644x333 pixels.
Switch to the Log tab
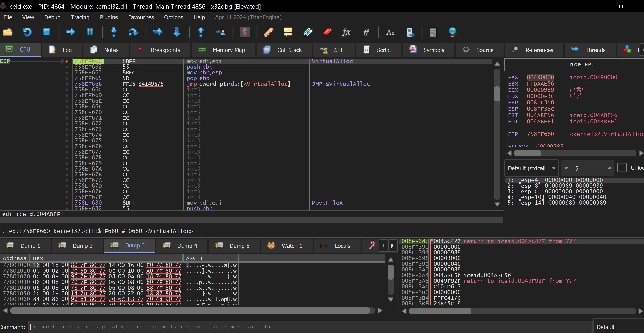pyautogui.click(x=62, y=50)
